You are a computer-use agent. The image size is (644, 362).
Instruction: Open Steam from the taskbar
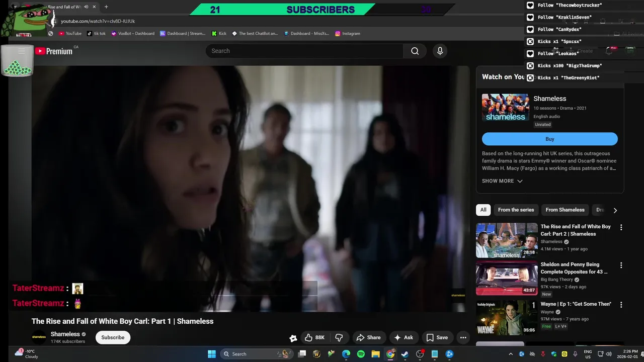coord(405,354)
